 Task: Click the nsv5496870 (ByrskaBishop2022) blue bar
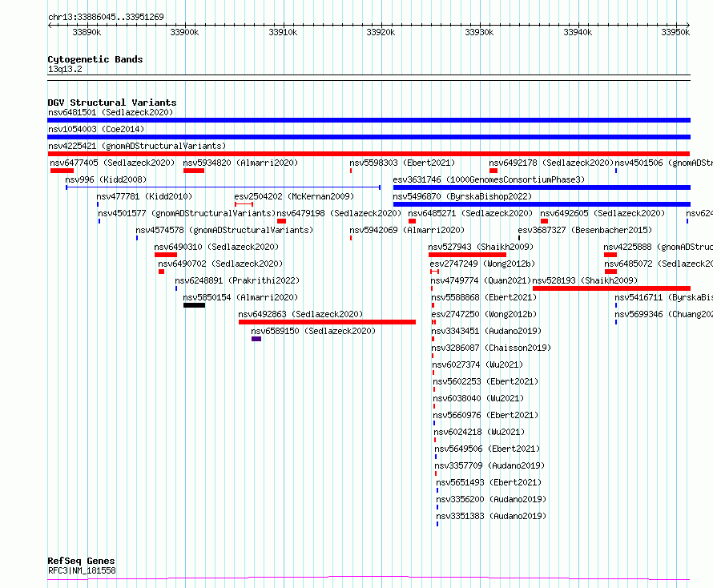coord(542,204)
